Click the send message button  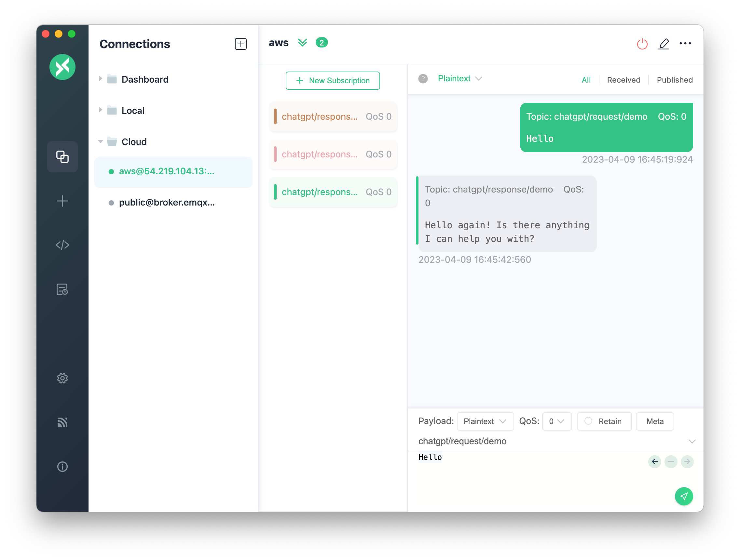(x=684, y=496)
